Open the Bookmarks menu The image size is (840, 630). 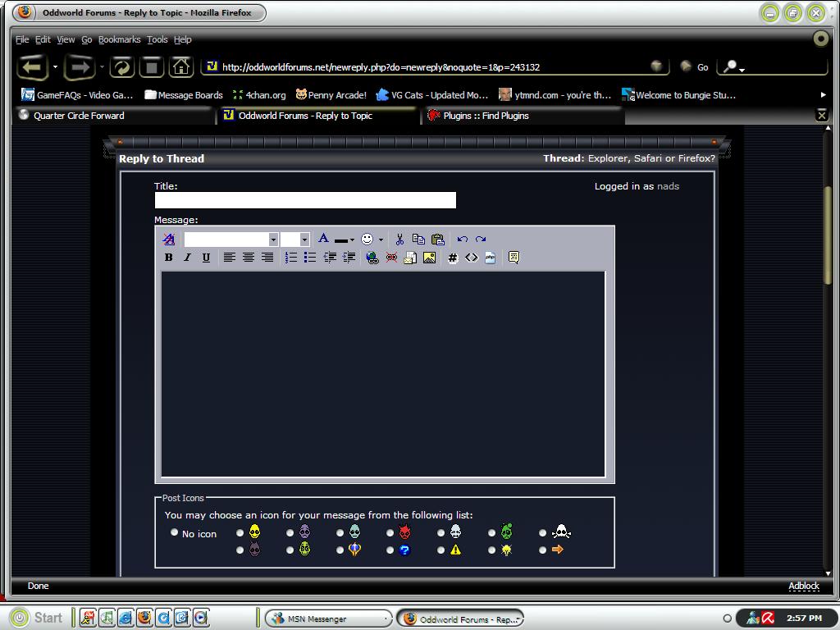click(119, 39)
